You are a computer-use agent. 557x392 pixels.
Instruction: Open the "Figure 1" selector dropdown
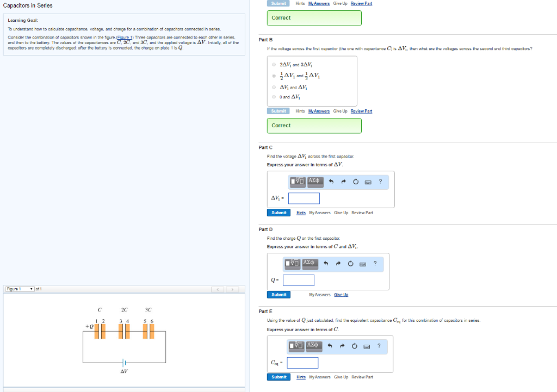[x=20, y=289]
